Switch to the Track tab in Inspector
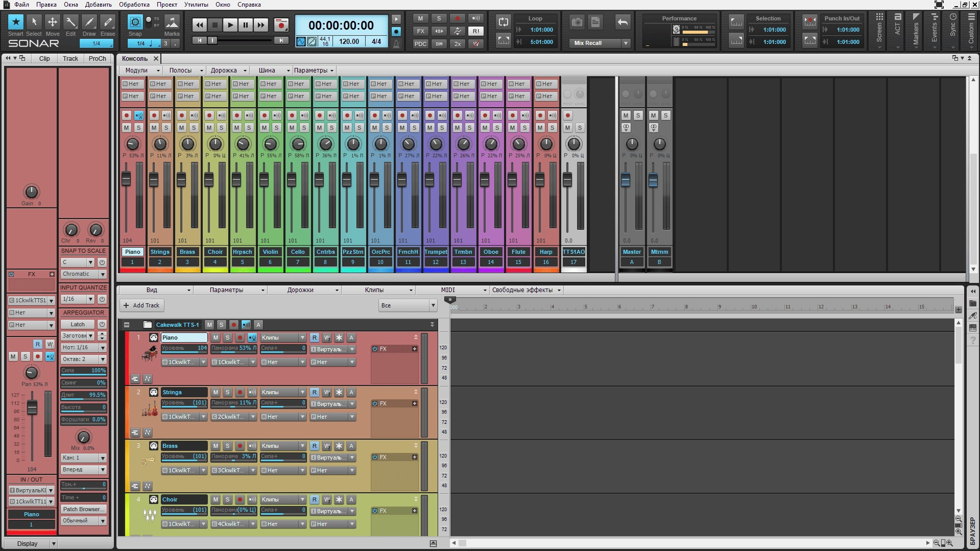 tap(70, 59)
